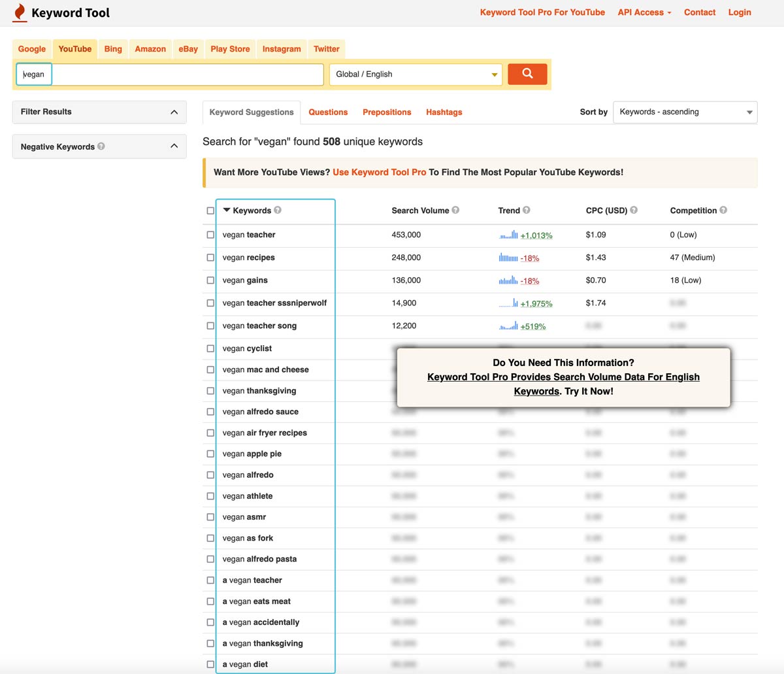Click the $1.43 CPC value

(596, 258)
